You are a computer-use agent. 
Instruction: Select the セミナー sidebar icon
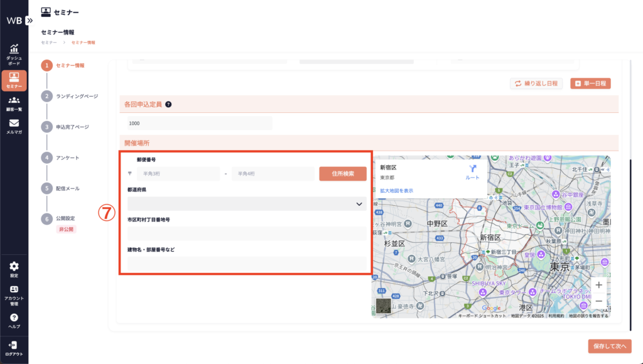(14, 78)
